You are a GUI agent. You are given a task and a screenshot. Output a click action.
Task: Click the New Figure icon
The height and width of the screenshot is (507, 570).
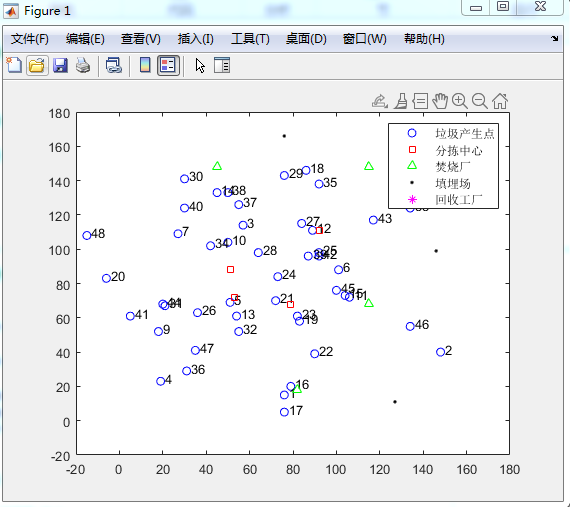point(14,66)
